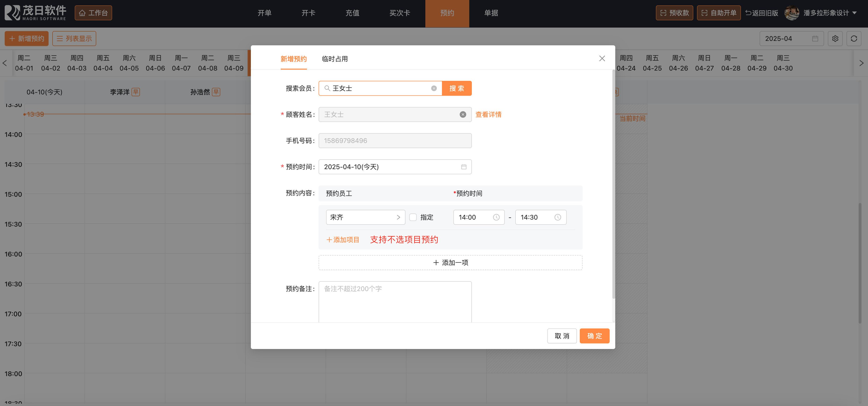The height and width of the screenshot is (406, 868).
Task: Open calendar for 预约时间 date field
Action: [464, 167]
